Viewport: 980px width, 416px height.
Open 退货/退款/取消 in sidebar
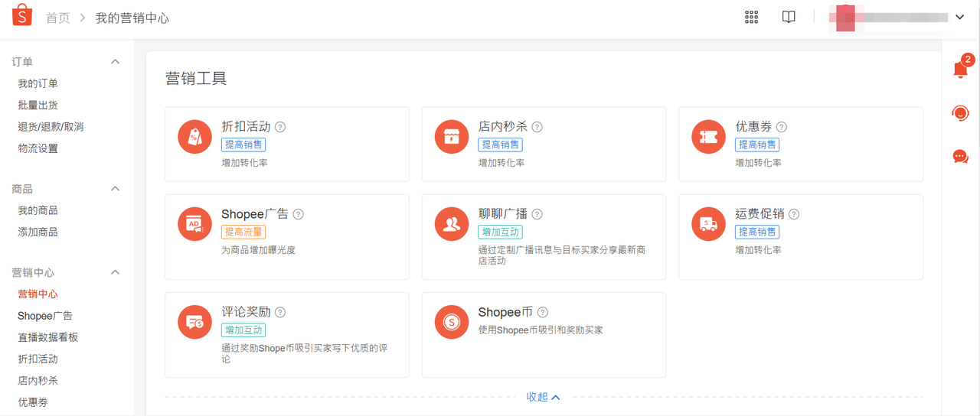(x=51, y=127)
